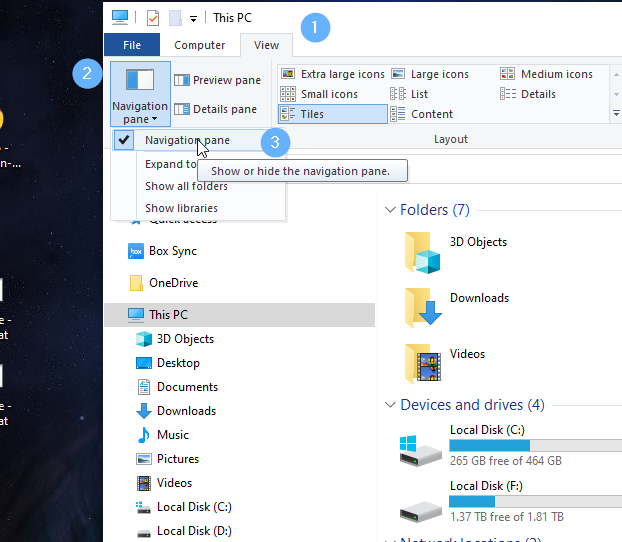This screenshot has width=622, height=542.
Task: Select the Videos folder tile
Action: click(x=444, y=363)
